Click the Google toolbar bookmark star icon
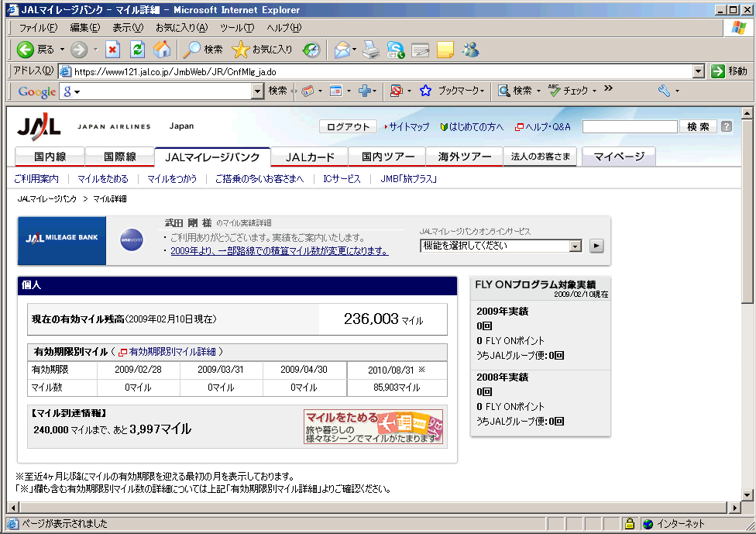This screenshot has height=534, width=756. coord(425,91)
